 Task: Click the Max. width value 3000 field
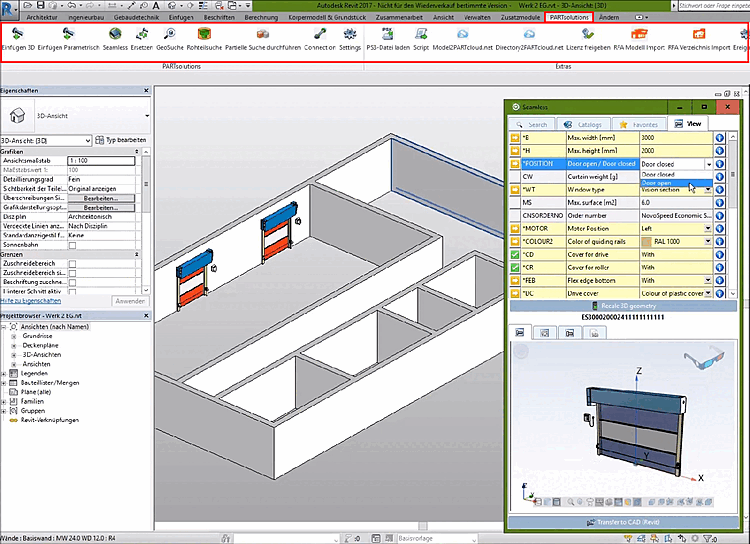click(676, 138)
